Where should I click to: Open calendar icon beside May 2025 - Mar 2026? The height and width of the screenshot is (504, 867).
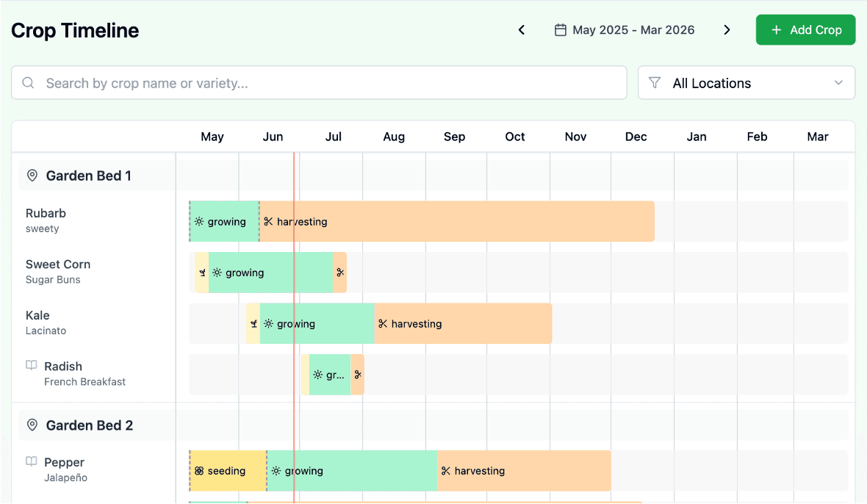click(x=560, y=30)
